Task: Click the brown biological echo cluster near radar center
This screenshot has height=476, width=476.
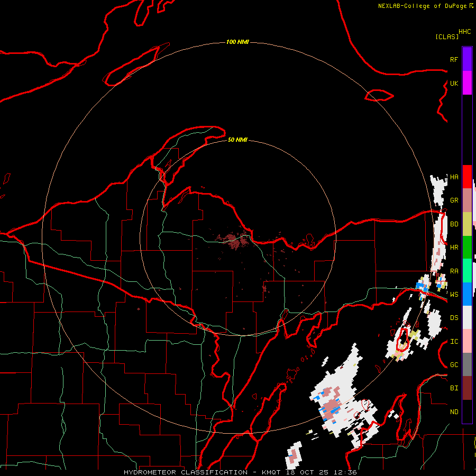Action: pyautogui.click(x=234, y=241)
